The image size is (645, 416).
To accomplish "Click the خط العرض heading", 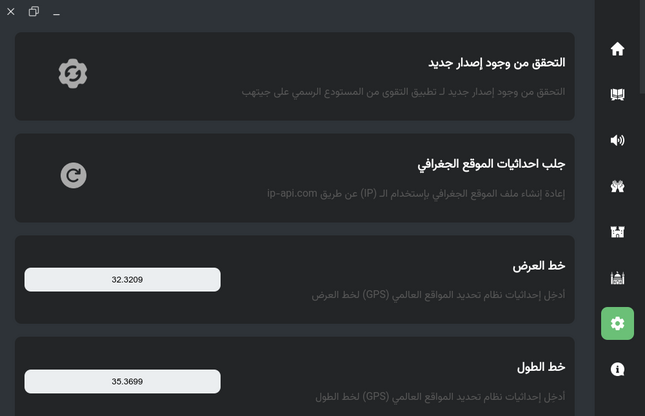I will pyautogui.click(x=538, y=266).
